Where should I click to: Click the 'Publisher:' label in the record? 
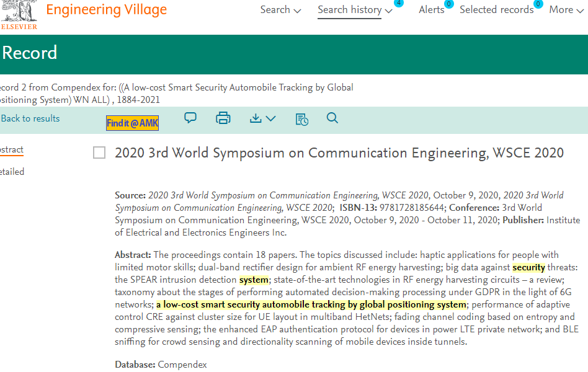tap(523, 220)
